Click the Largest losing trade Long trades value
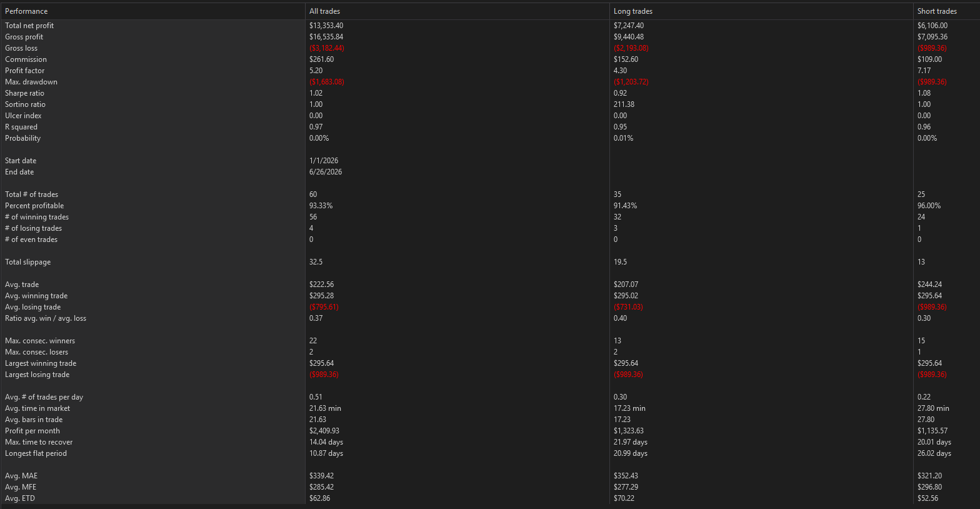The height and width of the screenshot is (509, 980). click(x=628, y=375)
